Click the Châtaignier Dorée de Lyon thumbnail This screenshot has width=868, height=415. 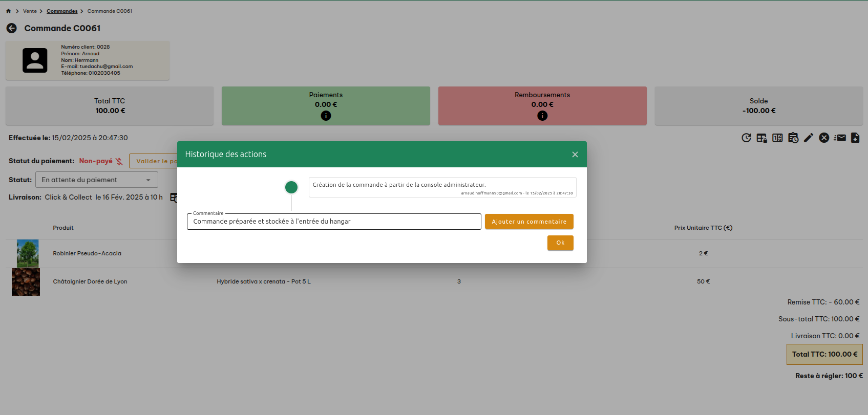(x=26, y=281)
